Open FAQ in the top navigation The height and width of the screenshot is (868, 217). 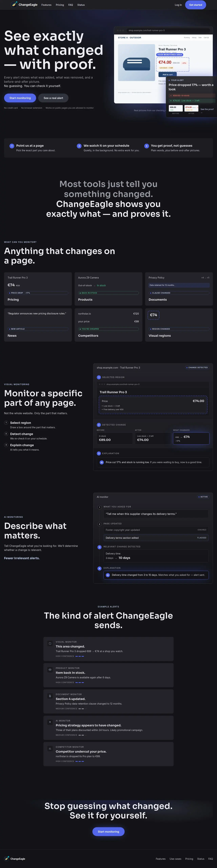71,5
